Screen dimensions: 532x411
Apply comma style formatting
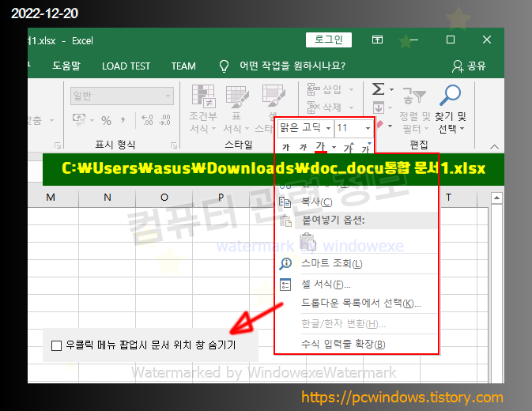(x=123, y=120)
